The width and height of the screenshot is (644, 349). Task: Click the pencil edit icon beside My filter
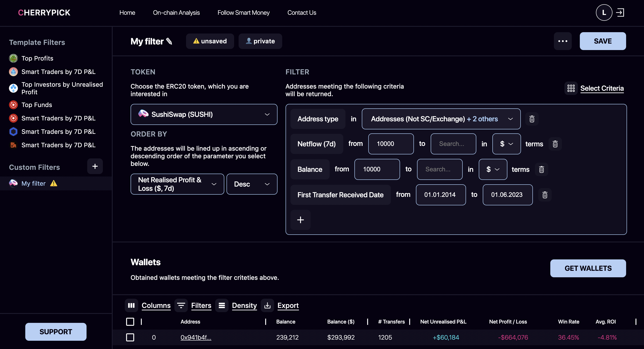click(x=169, y=41)
